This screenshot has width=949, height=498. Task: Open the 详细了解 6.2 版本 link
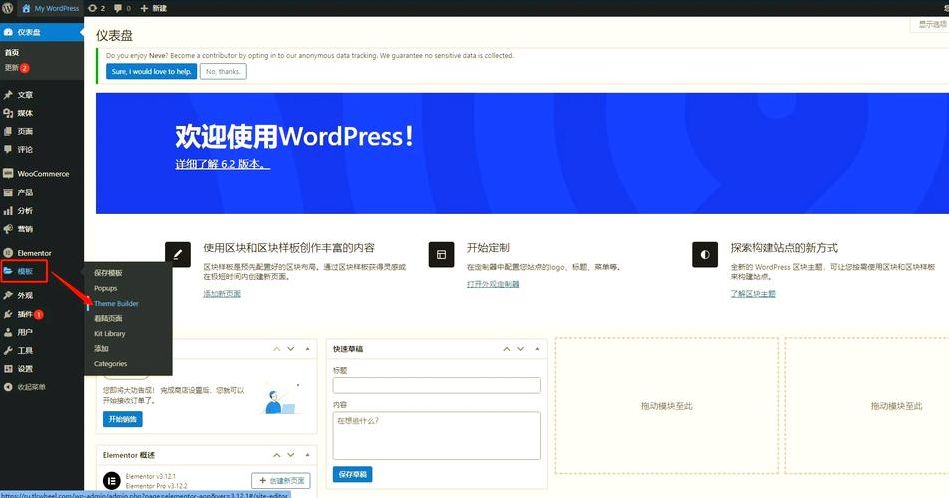tap(223, 164)
